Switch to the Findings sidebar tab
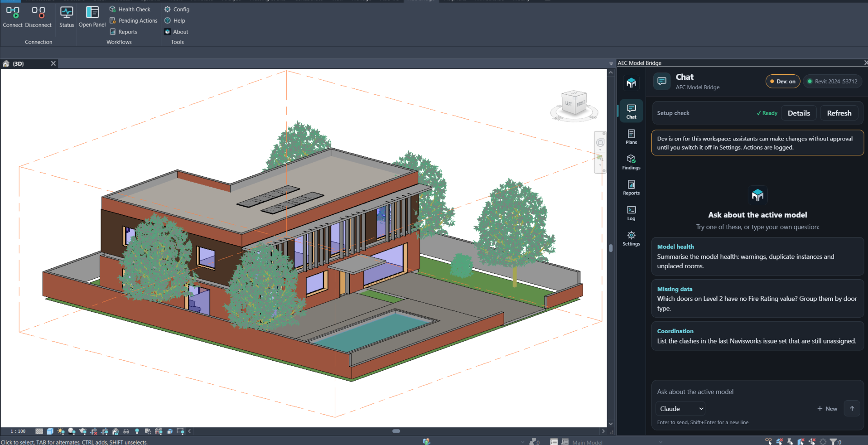 pyautogui.click(x=631, y=162)
